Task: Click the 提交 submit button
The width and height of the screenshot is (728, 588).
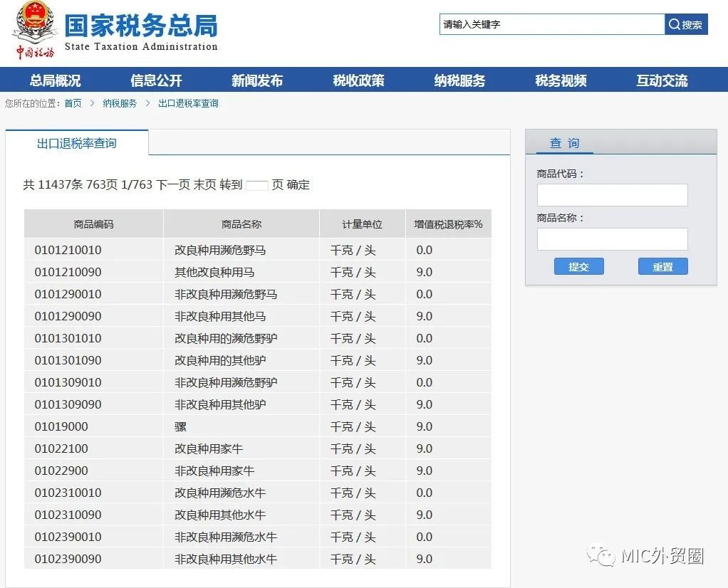Action: 578,266
